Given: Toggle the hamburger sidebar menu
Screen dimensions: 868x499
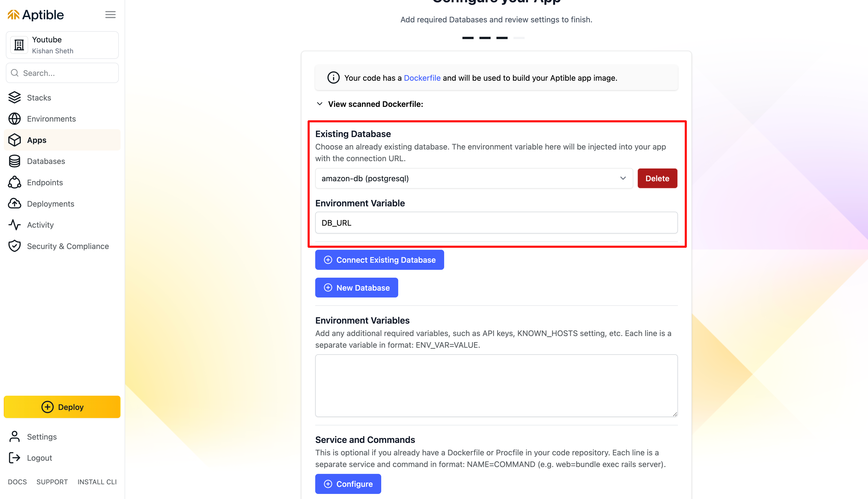Looking at the screenshot, I should point(110,15).
